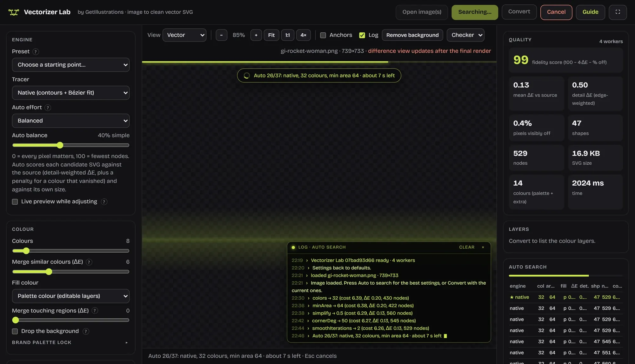Zoom in with the plus button

pyautogui.click(x=256, y=35)
